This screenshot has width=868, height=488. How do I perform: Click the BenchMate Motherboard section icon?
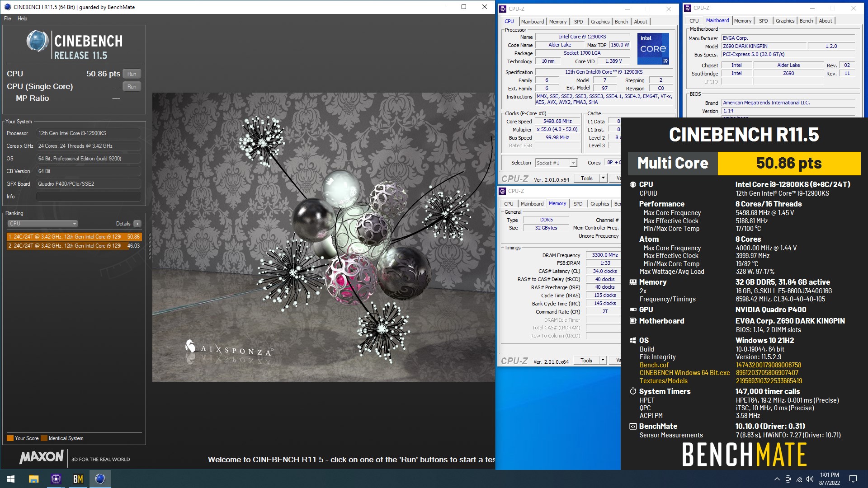pyautogui.click(x=633, y=321)
